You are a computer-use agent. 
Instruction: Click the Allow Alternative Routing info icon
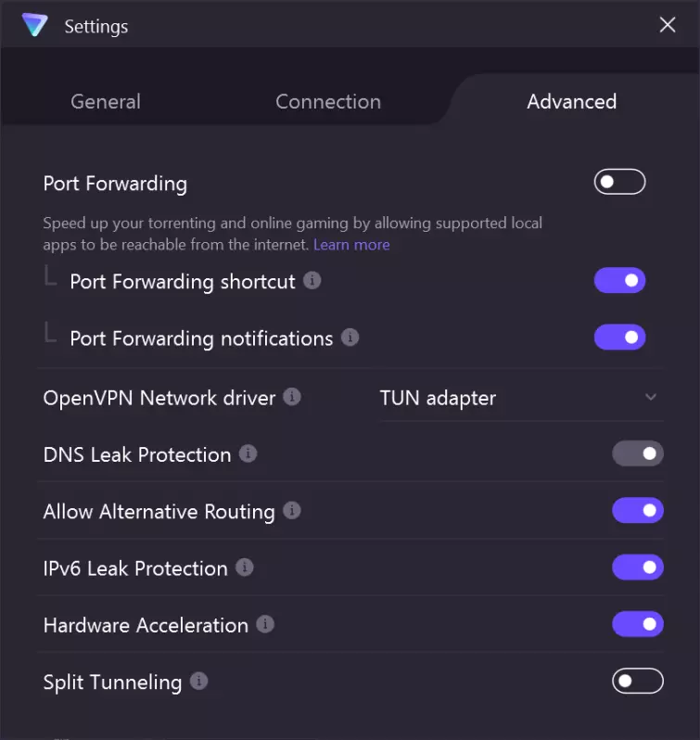[x=292, y=510]
